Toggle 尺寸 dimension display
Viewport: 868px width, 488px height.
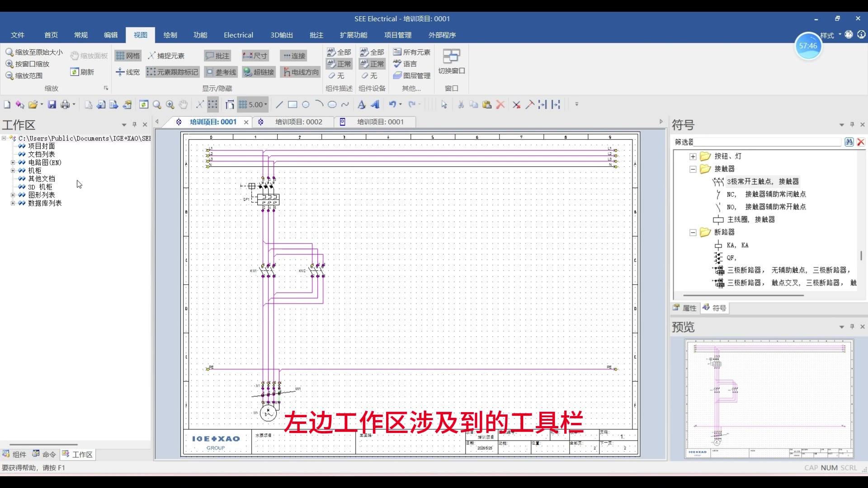point(255,56)
